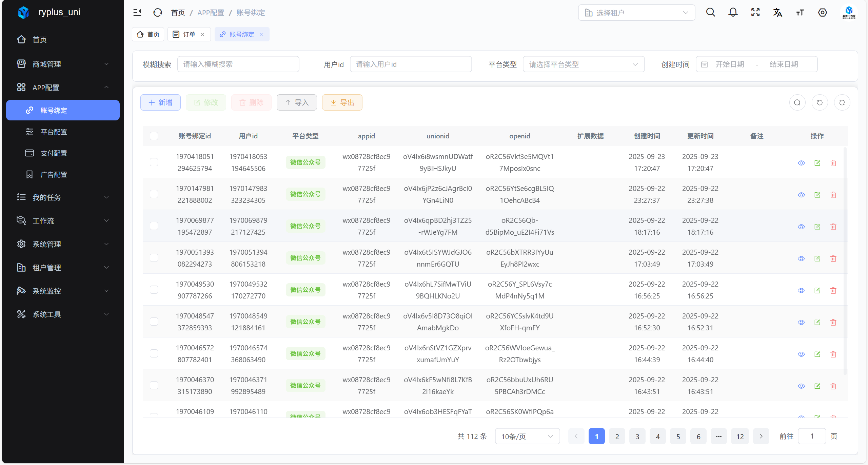The width and height of the screenshot is (868, 465).
Task: Click the red delete icon in first row
Action: click(x=833, y=163)
